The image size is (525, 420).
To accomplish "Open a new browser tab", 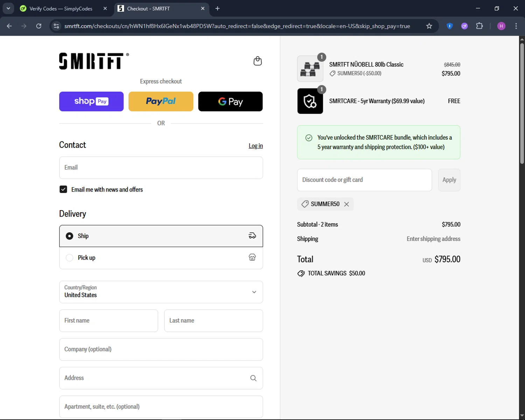I will [217, 8].
